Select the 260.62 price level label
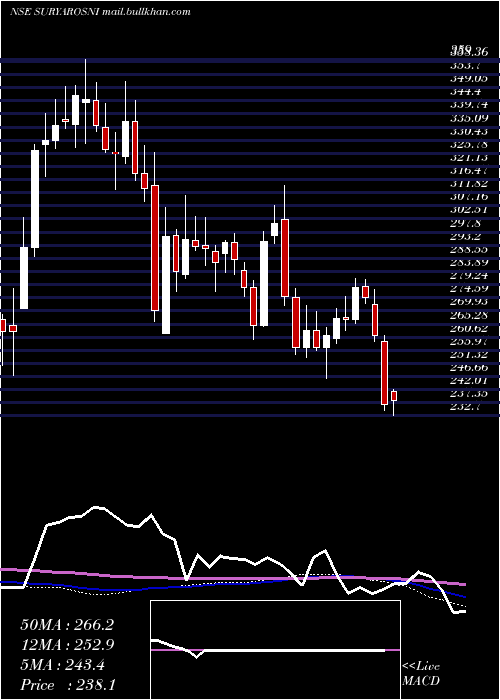The height and width of the screenshot is (700, 500). click(468, 329)
